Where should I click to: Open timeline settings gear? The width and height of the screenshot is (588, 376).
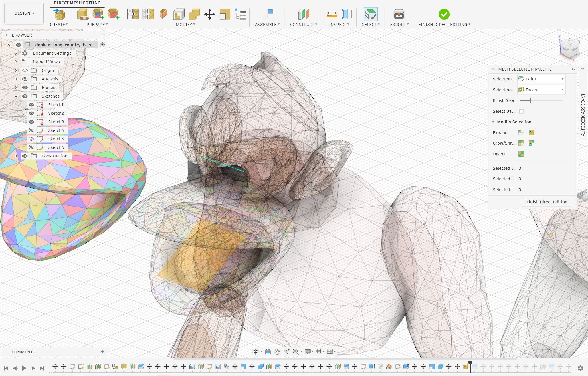580,368
